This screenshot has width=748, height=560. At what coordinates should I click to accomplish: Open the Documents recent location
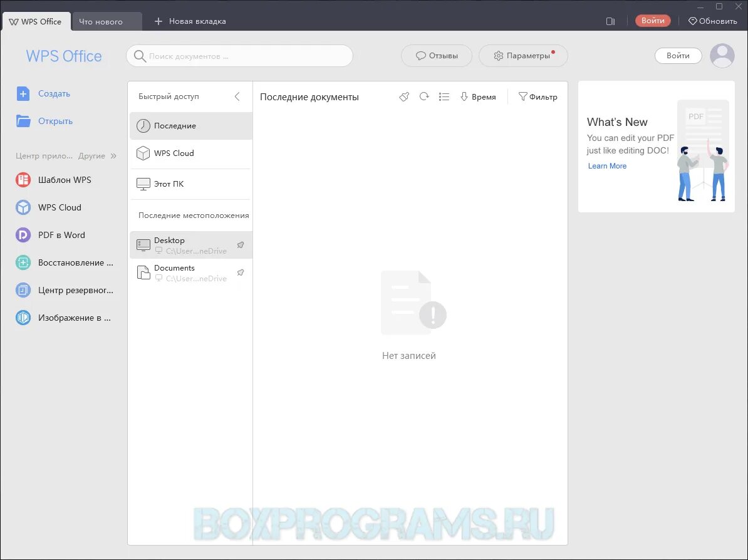click(191, 273)
